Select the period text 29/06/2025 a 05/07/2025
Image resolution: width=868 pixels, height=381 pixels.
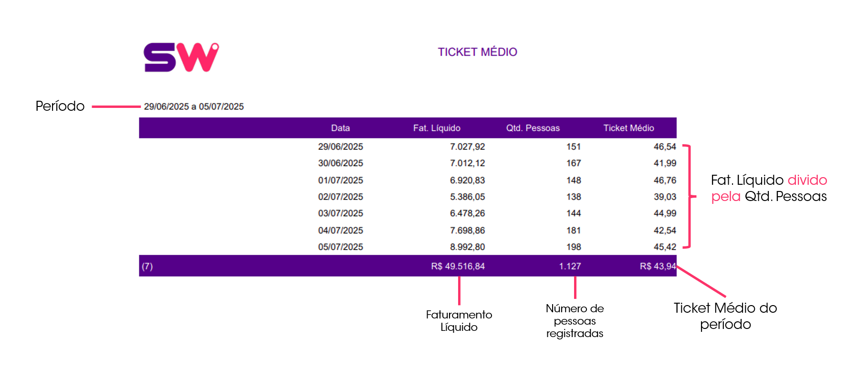coord(194,106)
